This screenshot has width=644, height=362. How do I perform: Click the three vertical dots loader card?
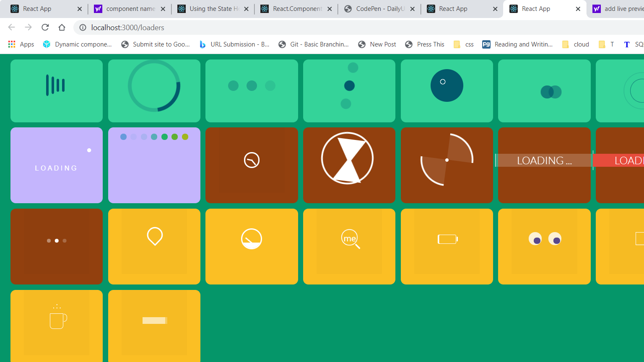(x=349, y=91)
